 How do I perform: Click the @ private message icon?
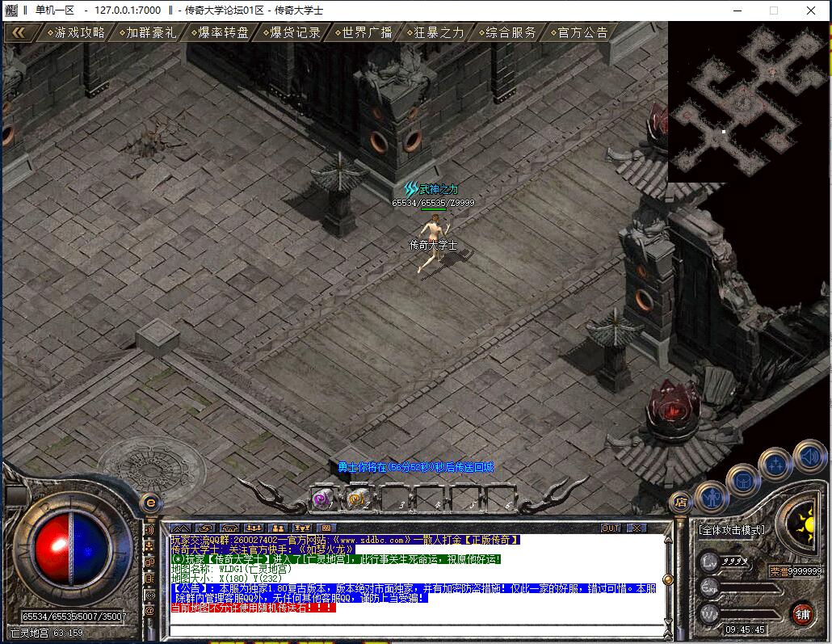coord(150,611)
